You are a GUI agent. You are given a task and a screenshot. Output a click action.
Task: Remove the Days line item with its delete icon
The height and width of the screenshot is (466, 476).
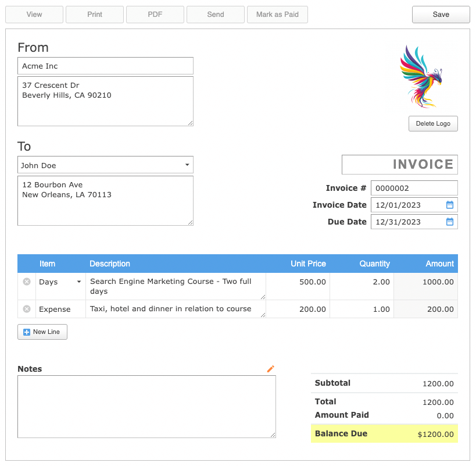(x=27, y=282)
